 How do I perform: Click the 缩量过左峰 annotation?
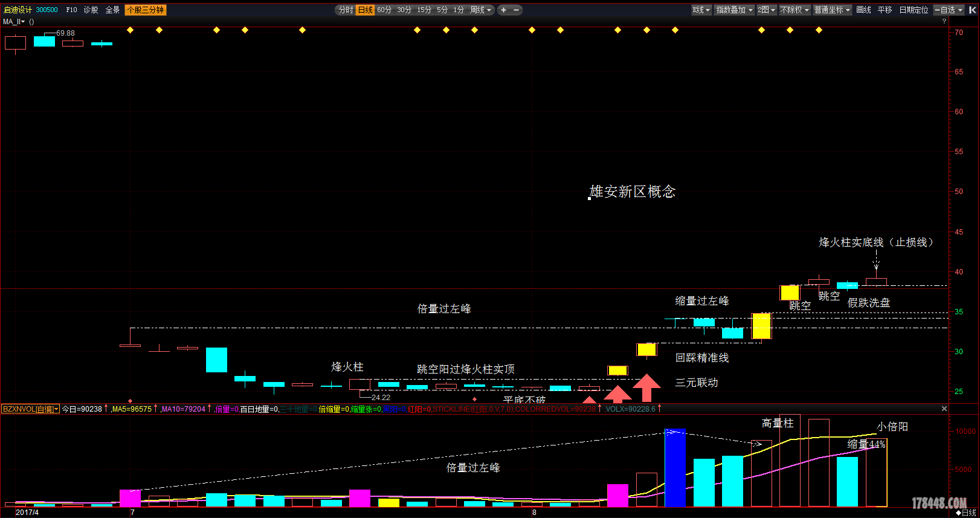pyautogui.click(x=702, y=301)
